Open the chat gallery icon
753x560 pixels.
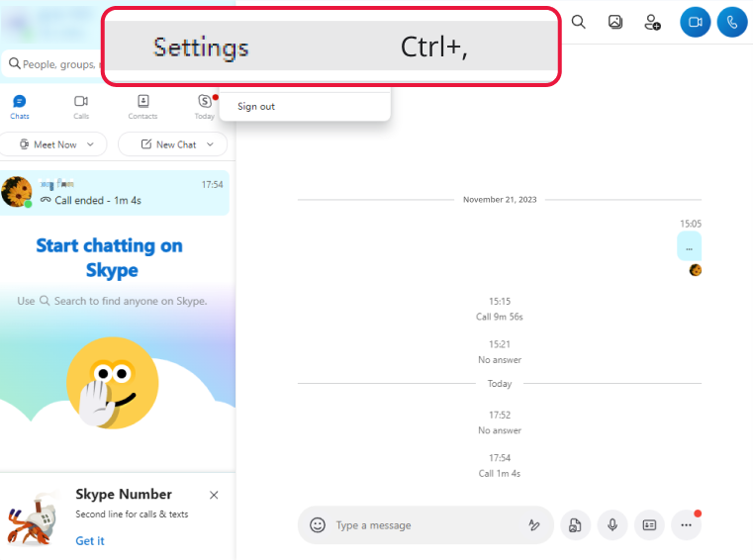point(615,22)
